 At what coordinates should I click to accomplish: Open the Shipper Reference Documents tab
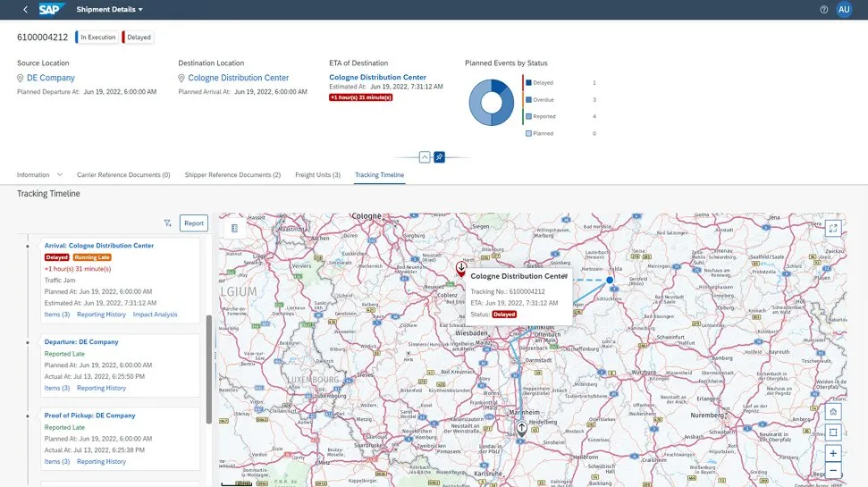(x=232, y=175)
